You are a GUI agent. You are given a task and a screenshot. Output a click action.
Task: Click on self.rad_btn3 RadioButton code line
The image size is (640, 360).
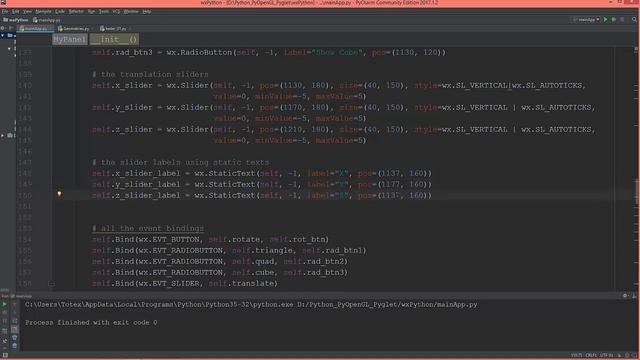[x=269, y=52]
